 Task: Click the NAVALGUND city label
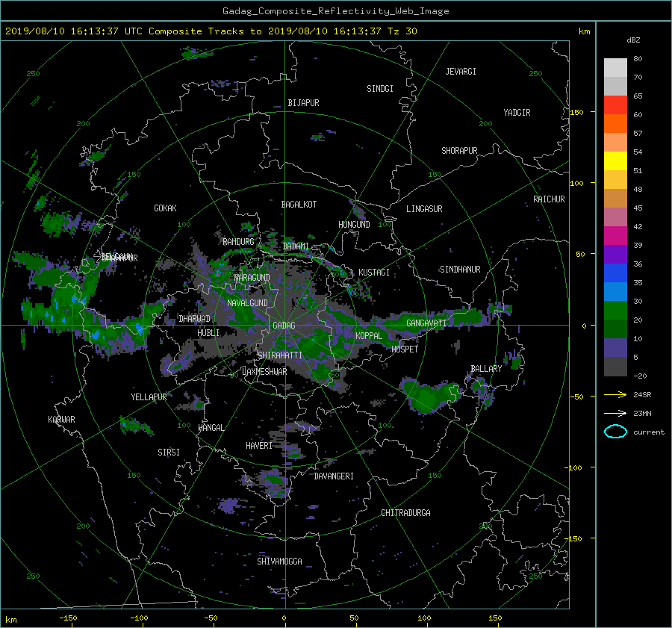point(247,303)
